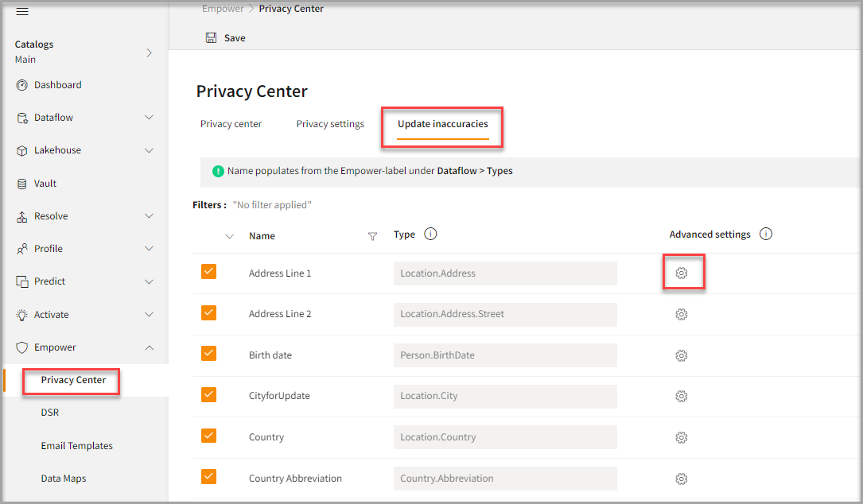Click the Save disk icon
This screenshot has width=863, height=504.
[x=211, y=38]
